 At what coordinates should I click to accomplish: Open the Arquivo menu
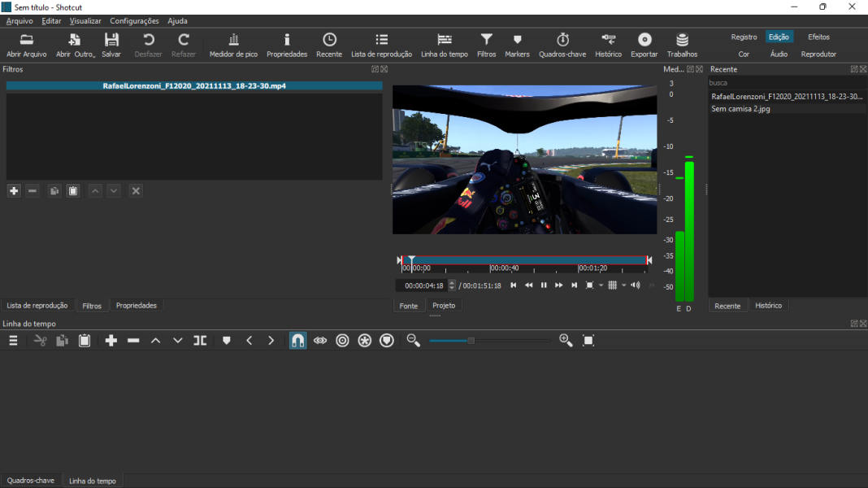pos(20,21)
